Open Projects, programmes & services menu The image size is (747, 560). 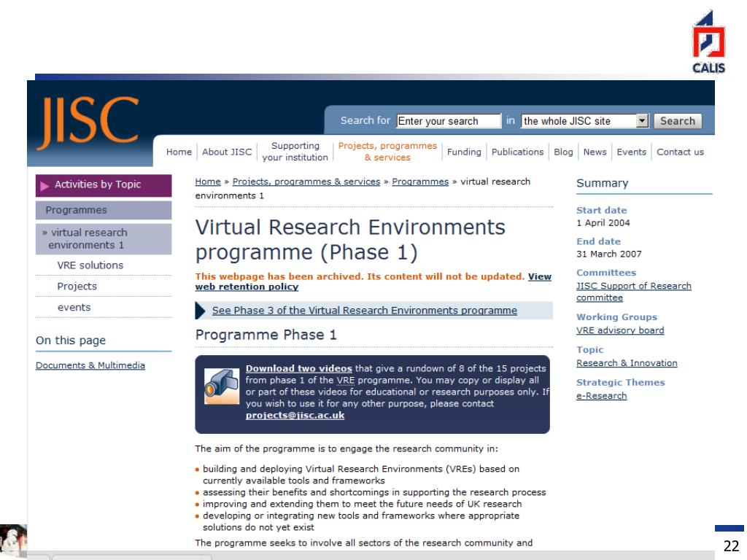tap(387, 152)
